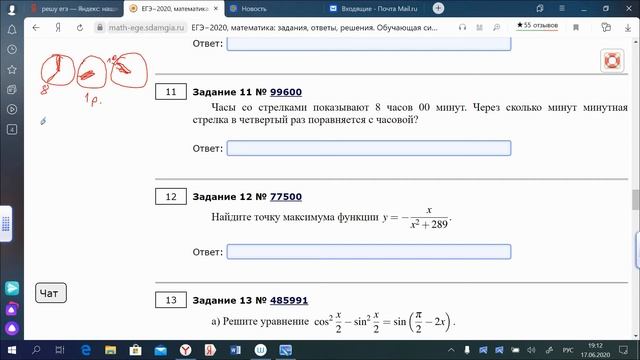
Task: Open Collections icon in sidebar
Action: (12, 89)
